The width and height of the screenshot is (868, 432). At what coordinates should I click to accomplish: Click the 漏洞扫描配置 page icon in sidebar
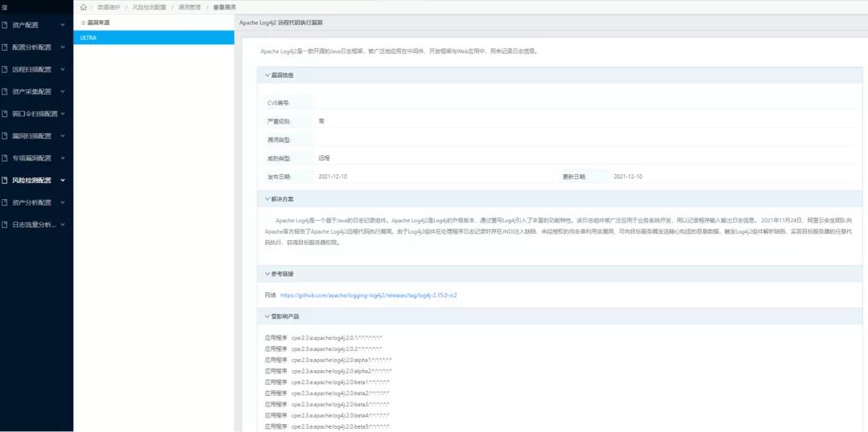(5, 136)
